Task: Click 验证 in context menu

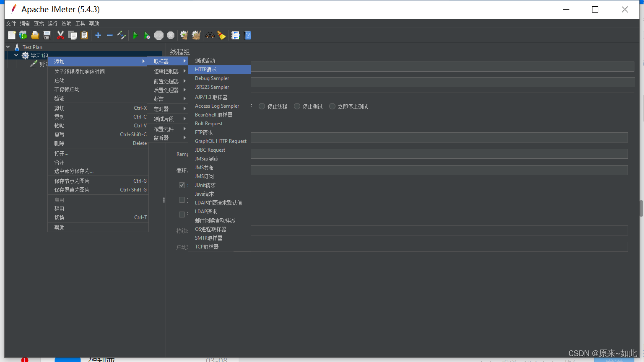Action: 98,98
